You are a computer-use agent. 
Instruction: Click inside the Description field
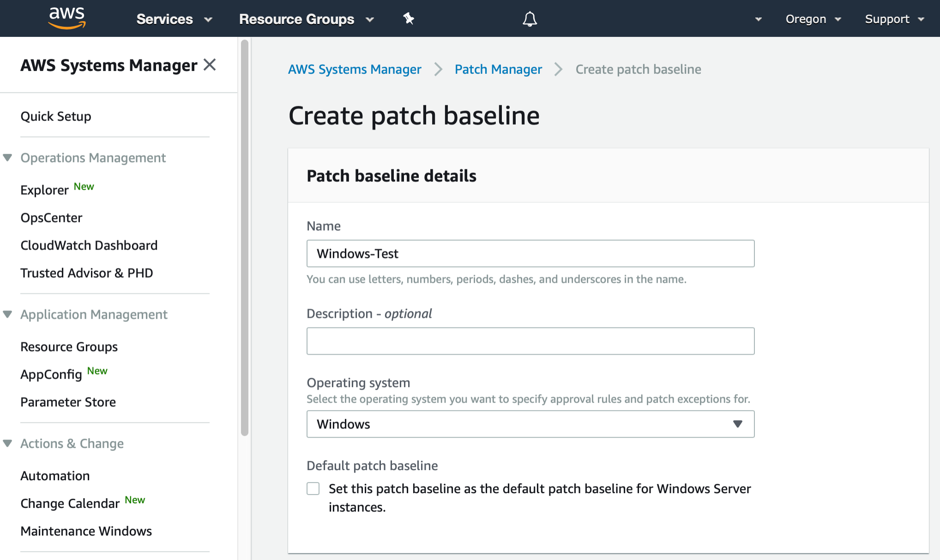coord(530,341)
